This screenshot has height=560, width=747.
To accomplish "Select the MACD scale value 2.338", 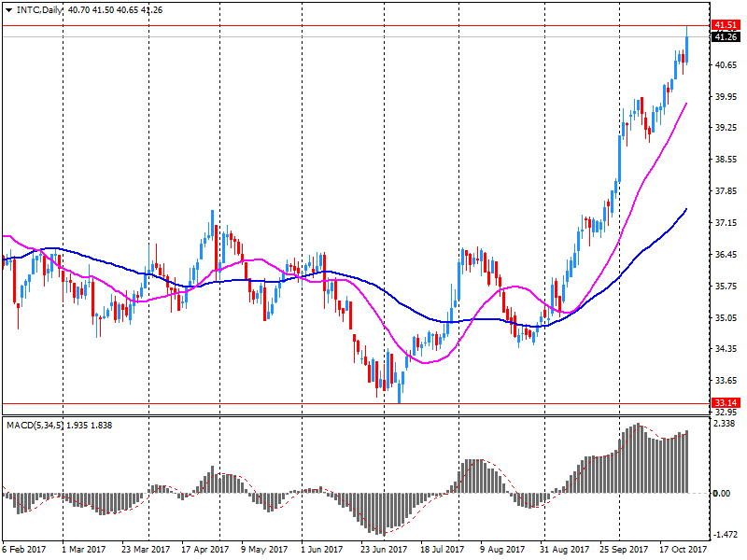I will [x=725, y=424].
